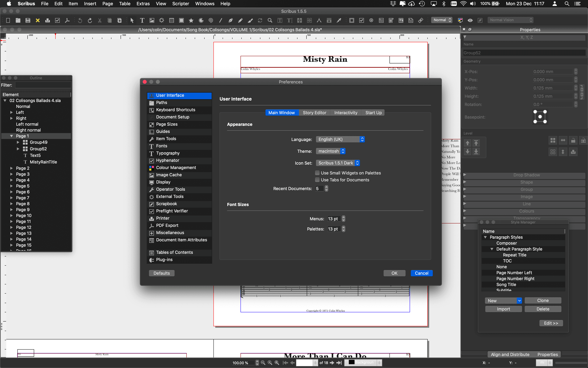Click Clone in Style Manager
Viewport: 588px width, 368px height.
coord(543,301)
